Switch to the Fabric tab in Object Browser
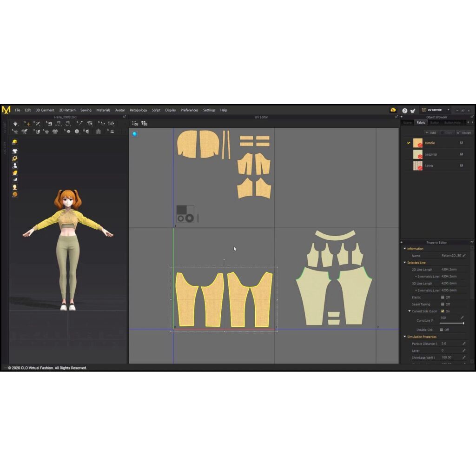This screenshot has width=476, height=476. (x=421, y=123)
